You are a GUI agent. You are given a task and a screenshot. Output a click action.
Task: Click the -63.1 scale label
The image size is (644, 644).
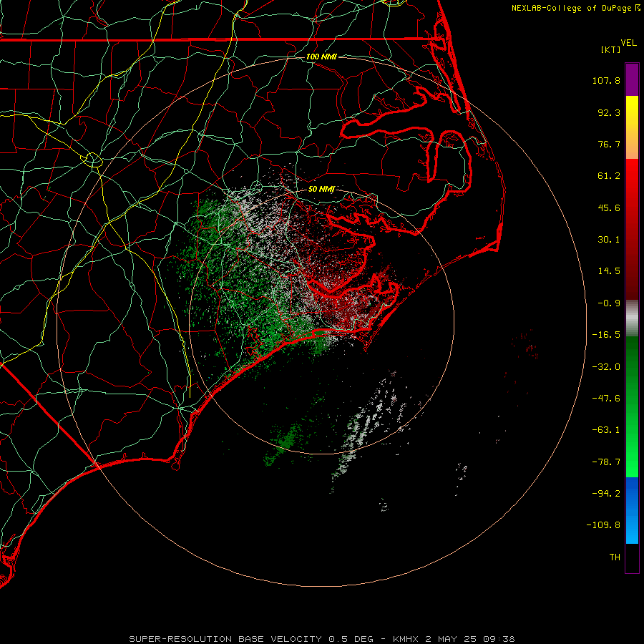[606, 430]
